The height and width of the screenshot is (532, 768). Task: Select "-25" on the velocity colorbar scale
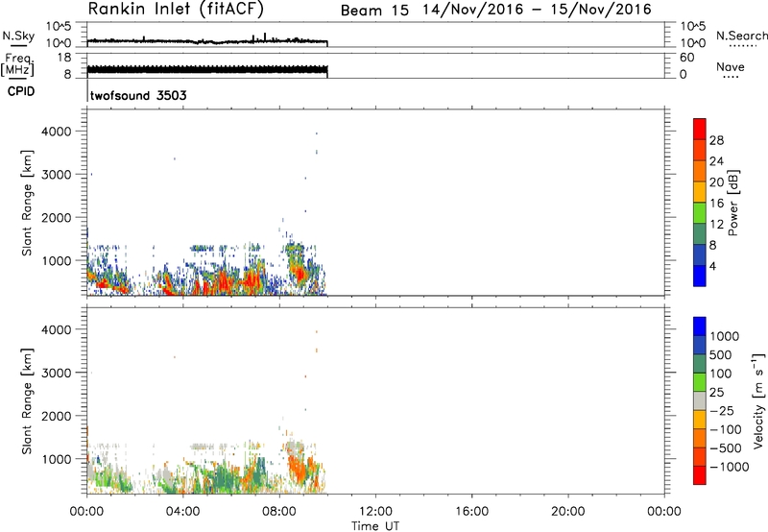(722, 411)
